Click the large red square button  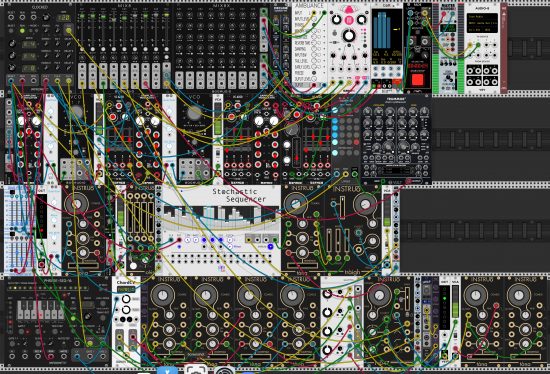click(x=417, y=80)
